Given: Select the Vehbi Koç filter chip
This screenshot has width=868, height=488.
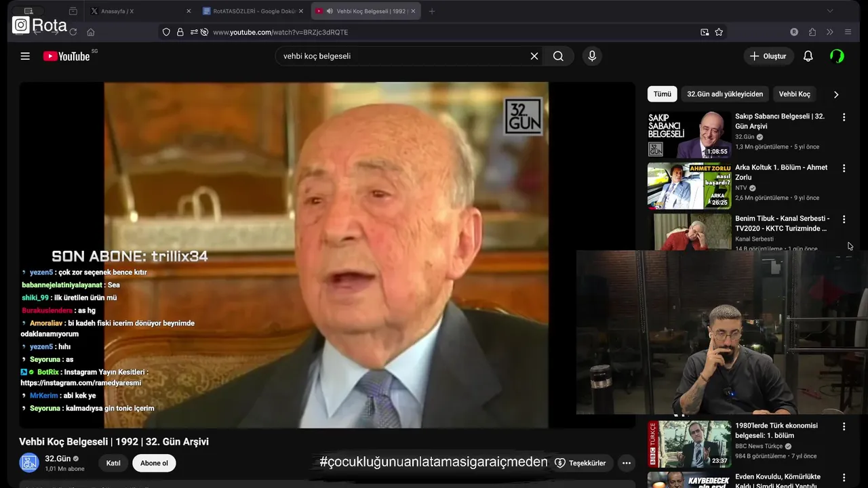Looking at the screenshot, I should point(794,94).
